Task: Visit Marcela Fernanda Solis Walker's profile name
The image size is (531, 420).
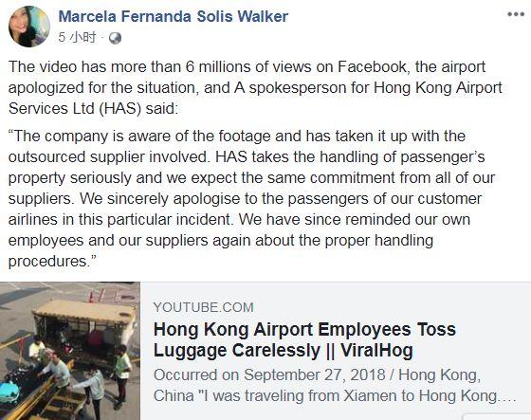Action: click(x=173, y=16)
